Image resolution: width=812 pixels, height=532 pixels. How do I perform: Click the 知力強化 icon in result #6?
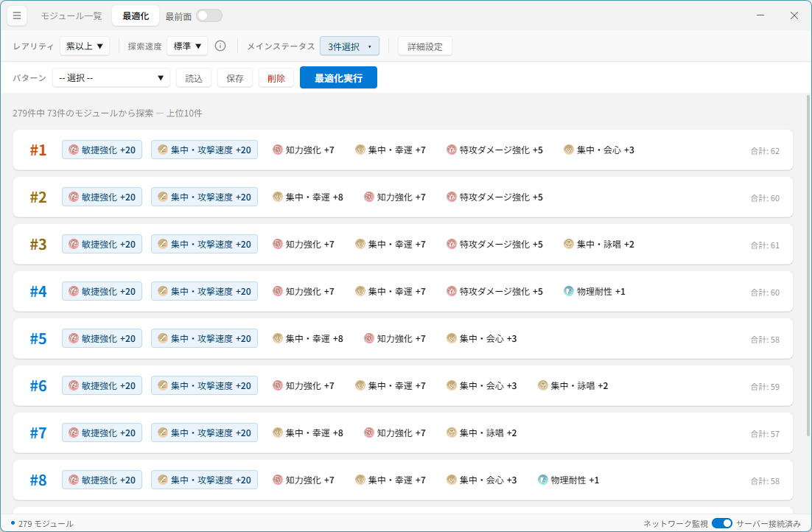(278, 386)
